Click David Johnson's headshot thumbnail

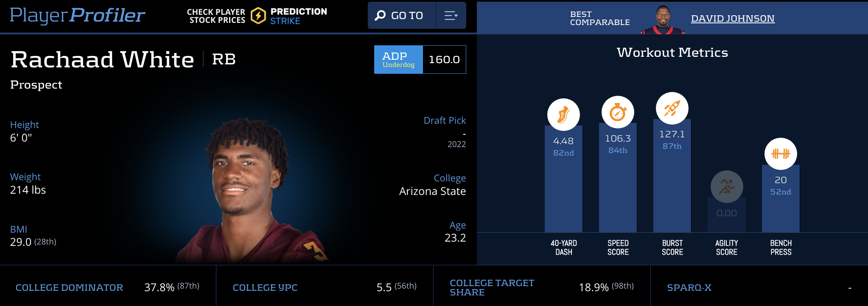pyautogui.click(x=663, y=19)
